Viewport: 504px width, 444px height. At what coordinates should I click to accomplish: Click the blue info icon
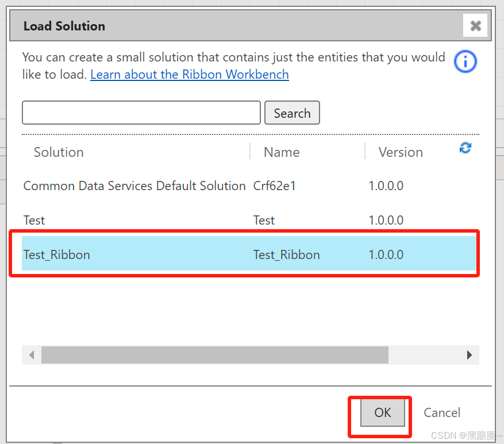point(465,61)
